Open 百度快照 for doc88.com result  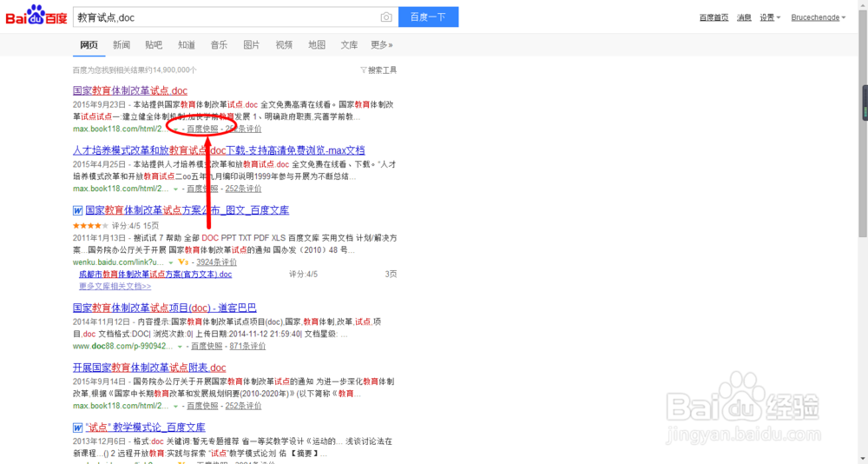(207, 346)
